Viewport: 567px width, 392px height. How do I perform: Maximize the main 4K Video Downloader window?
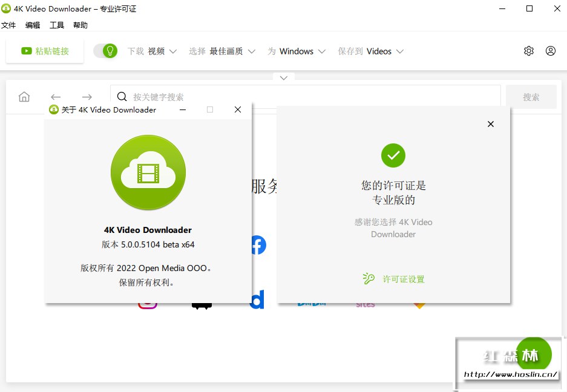pyautogui.click(x=529, y=8)
